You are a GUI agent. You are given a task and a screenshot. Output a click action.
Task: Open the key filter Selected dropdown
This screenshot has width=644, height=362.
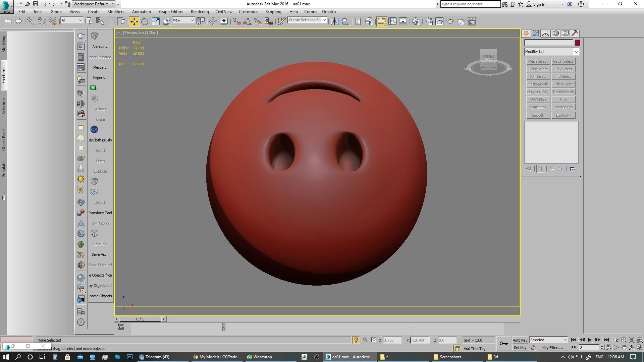pos(548,340)
